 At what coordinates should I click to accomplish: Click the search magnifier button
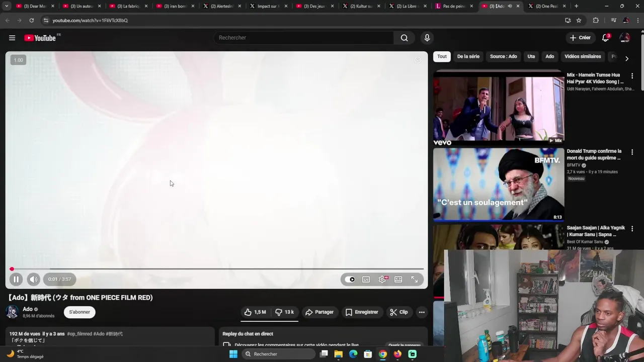pos(404,38)
